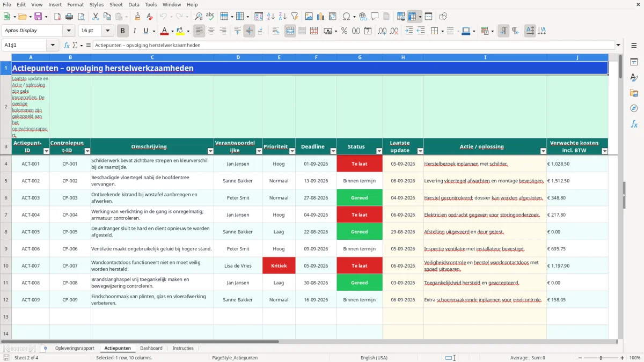This screenshot has width=644, height=362.
Task: Open the sidebar Gallery
Action: (634, 93)
